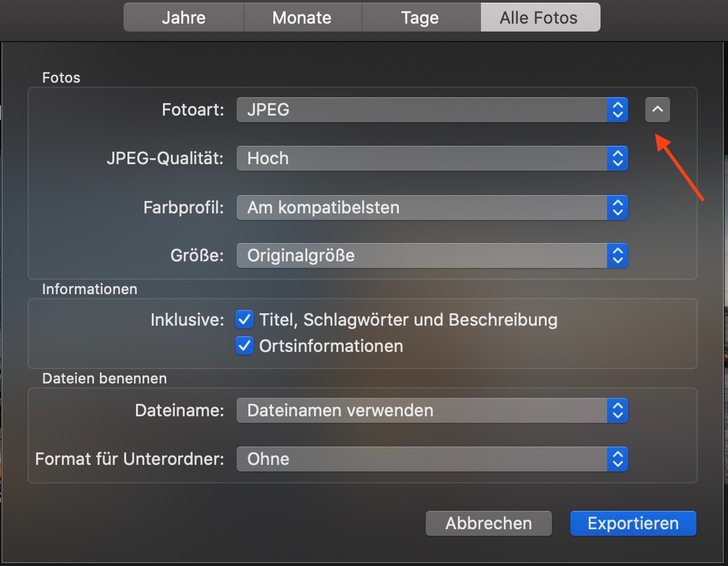Open the Format für Unterordner dropdown
Screen dimensions: 728x566
pyautogui.click(x=422, y=459)
